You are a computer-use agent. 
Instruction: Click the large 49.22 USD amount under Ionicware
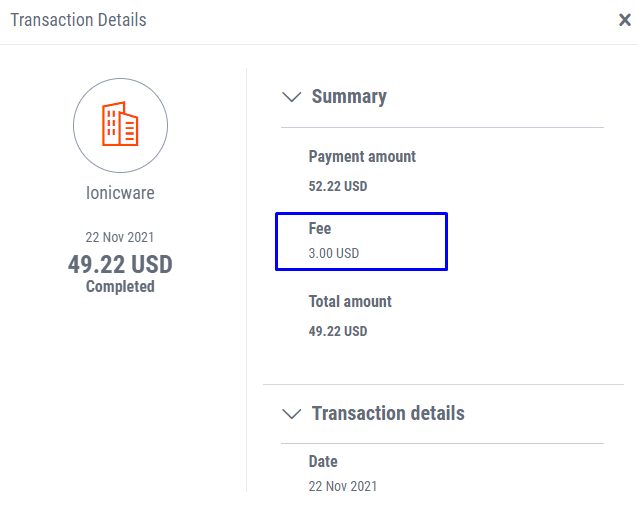pos(120,264)
